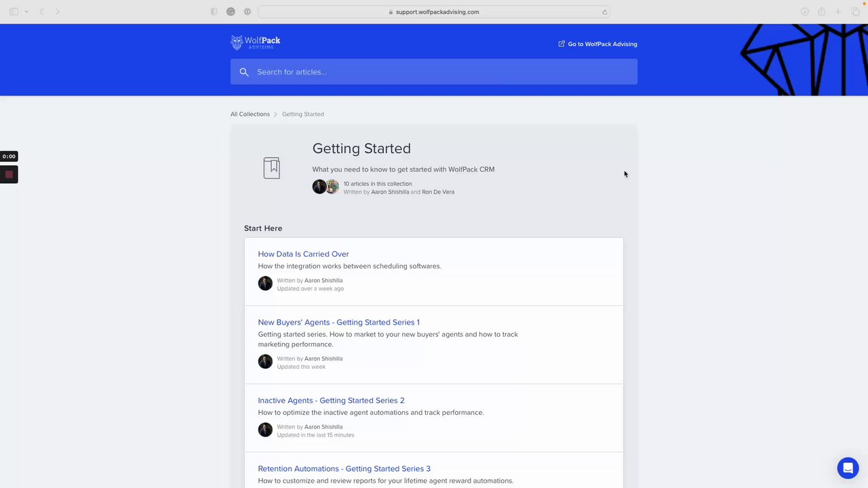The width and height of the screenshot is (868, 488).
Task: Open the Safari share button
Action: [x=821, y=12]
